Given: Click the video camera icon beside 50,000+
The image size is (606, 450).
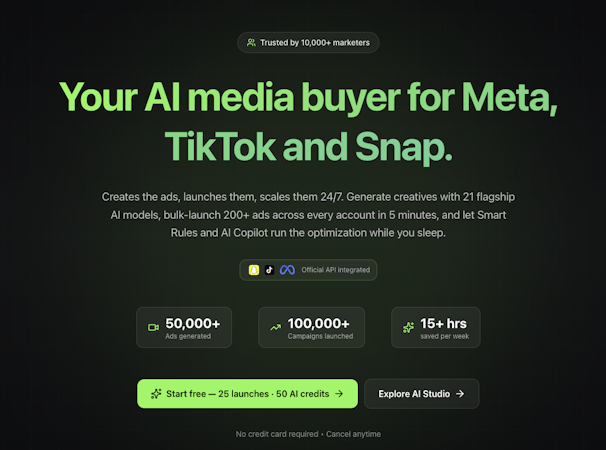Looking at the screenshot, I should pos(153,327).
